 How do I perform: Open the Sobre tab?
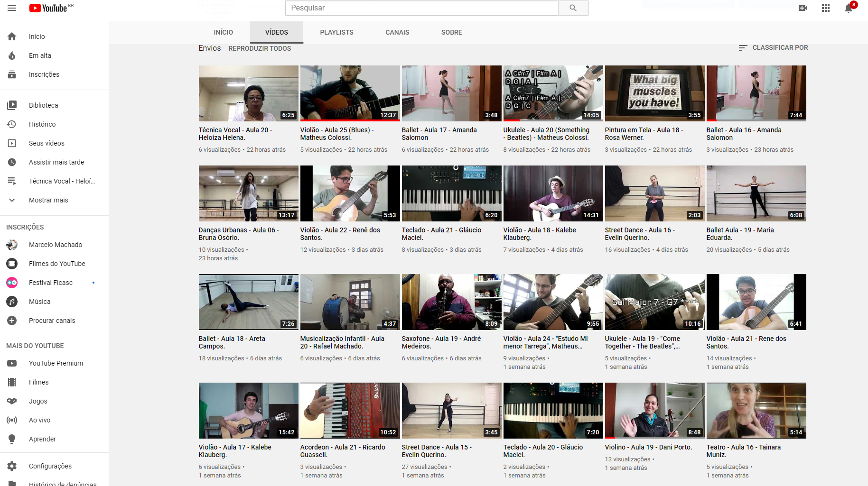point(451,32)
